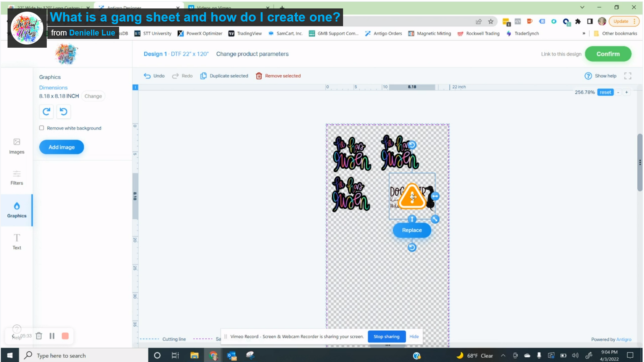Open Show help dropdown menu
644x362 pixels.
coord(600,76)
